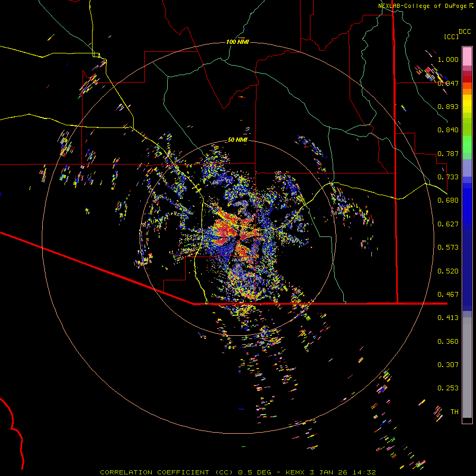Viewport: 476px width, 476px height.
Task: Click the 0.787 legend value
Action: pyautogui.click(x=448, y=153)
